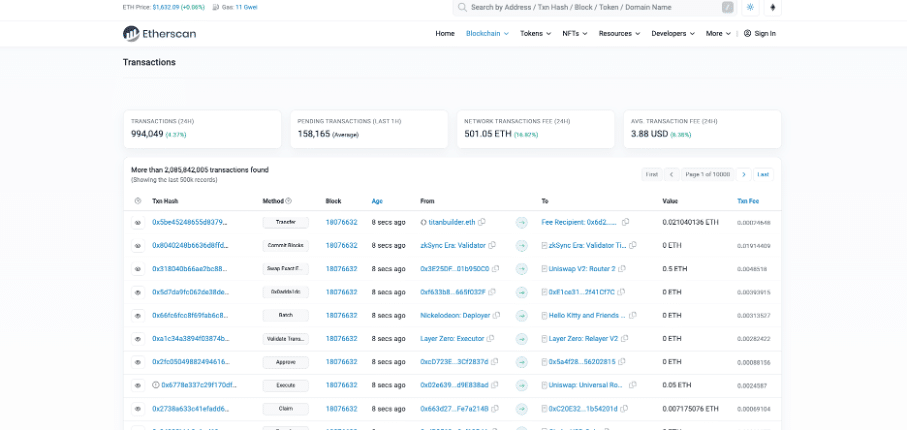Click Sign In
The height and width of the screenshot is (430, 908).
(760, 34)
